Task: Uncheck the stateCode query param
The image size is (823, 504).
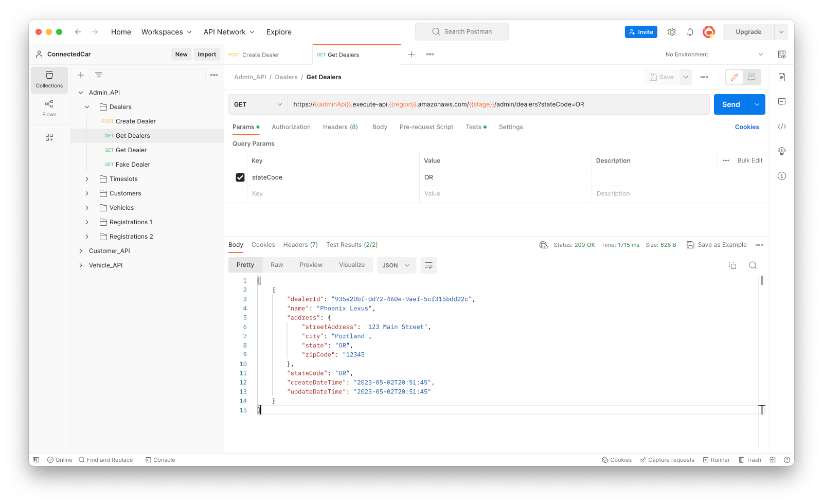Action: [x=240, y=177]
